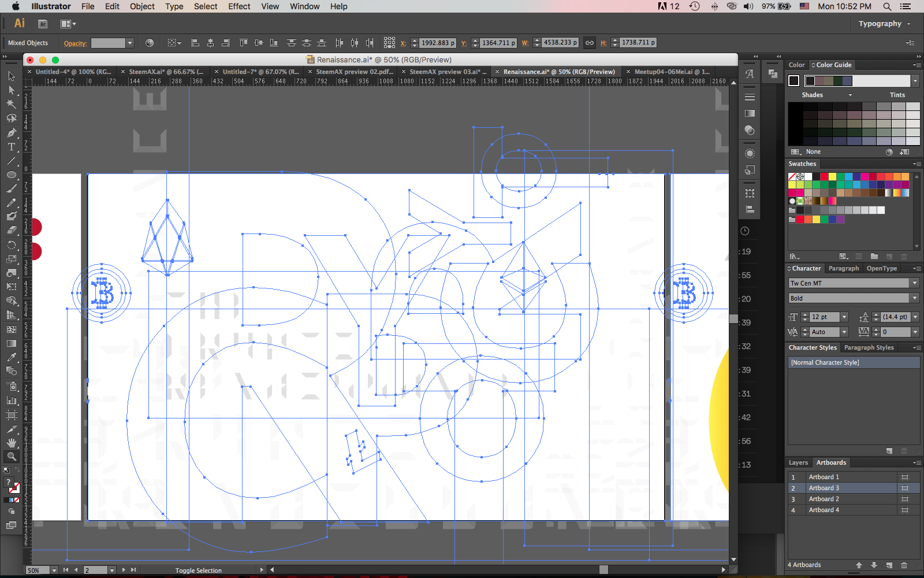Toggle orientation icon for Artboard 1
This screenshot has width=924, height=578.
904,477
